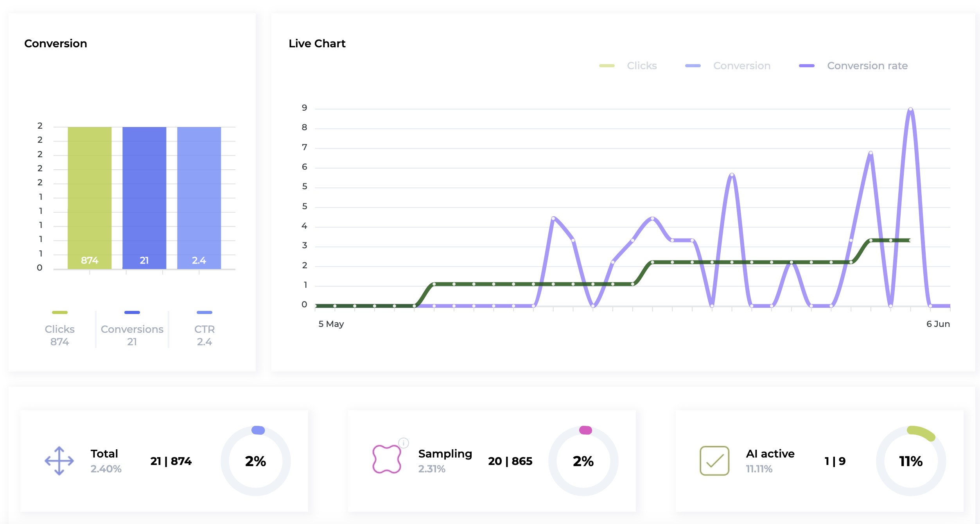The width and height of the screenshot is (980, 524).
Task: Toggle the Clicks series in legend
Action: click(x=641, y=66)
